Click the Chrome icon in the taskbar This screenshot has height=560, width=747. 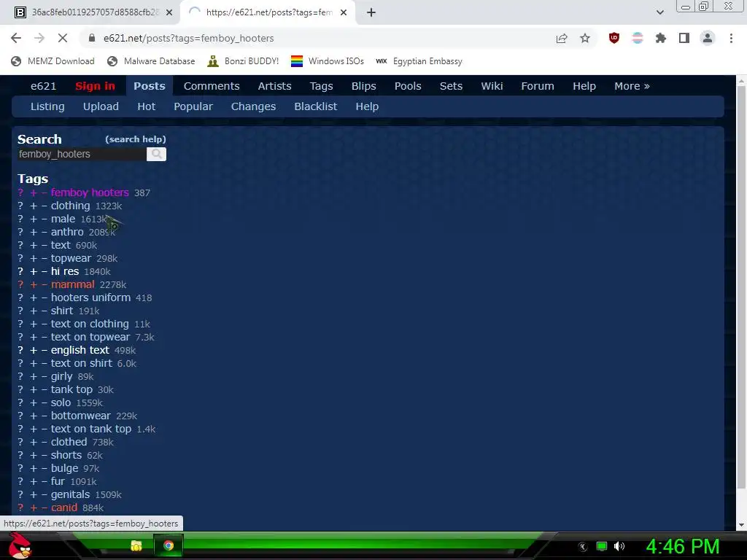coord(169,545)
